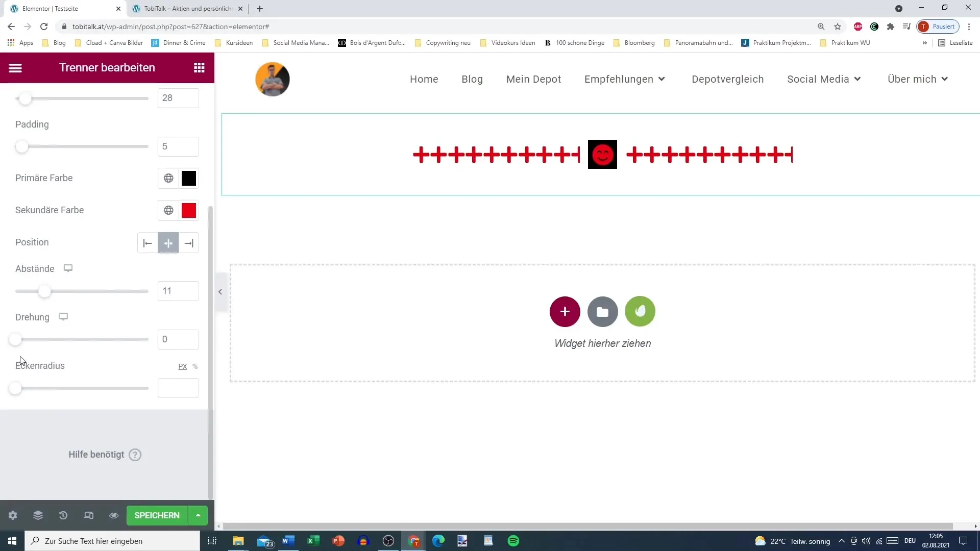Image resolution: width=980 pixels, height=551 pixels.
Task: Click the Windows taskbar search box
Action: coord(112,541)
